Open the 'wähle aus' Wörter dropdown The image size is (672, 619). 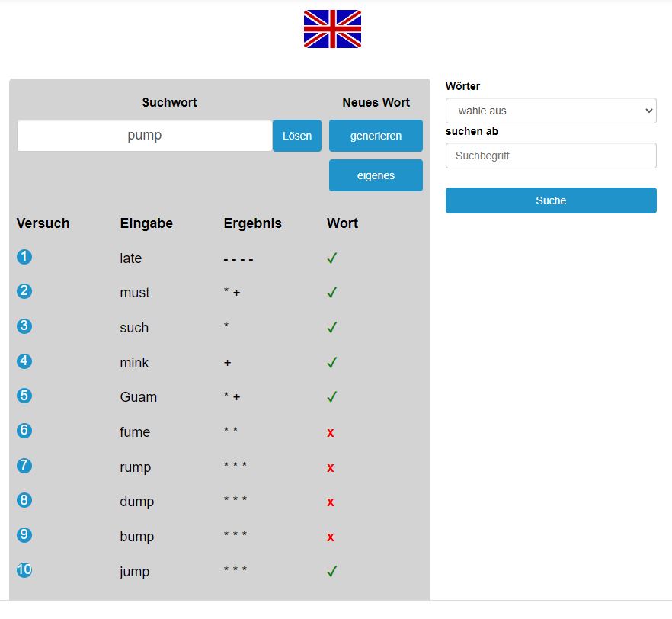(550, 111)
